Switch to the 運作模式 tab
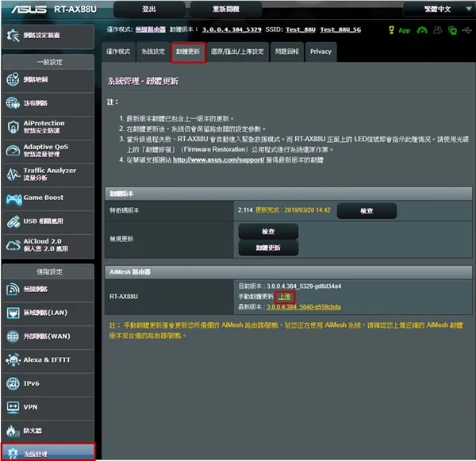 click(118, 52)
